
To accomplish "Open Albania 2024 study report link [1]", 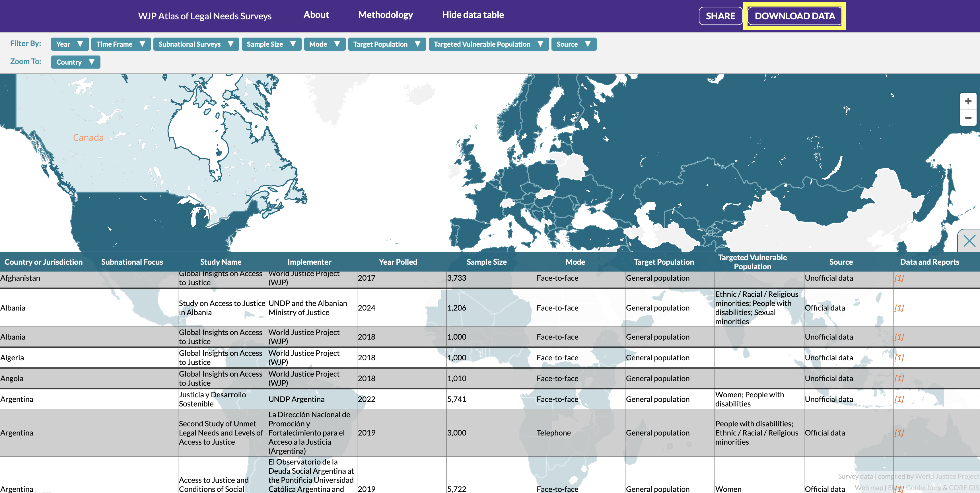I will [899, 308].
